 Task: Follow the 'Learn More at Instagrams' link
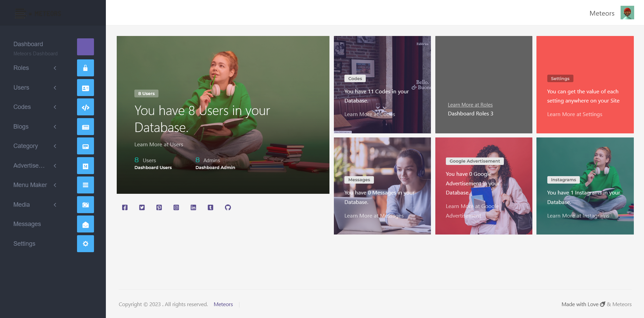point(578,216)
